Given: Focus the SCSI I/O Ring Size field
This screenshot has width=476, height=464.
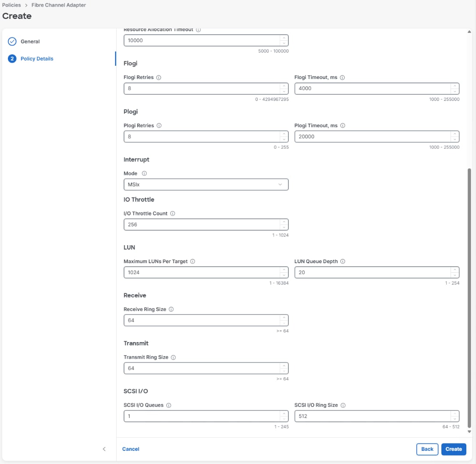Looking at the screenshot, I should (x=377, y=416).
